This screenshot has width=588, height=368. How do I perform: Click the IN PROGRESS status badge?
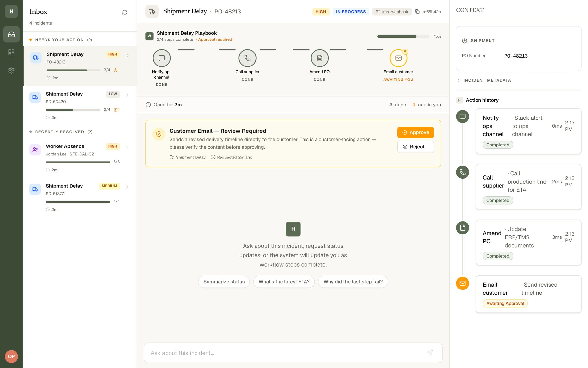pos(351,12)
